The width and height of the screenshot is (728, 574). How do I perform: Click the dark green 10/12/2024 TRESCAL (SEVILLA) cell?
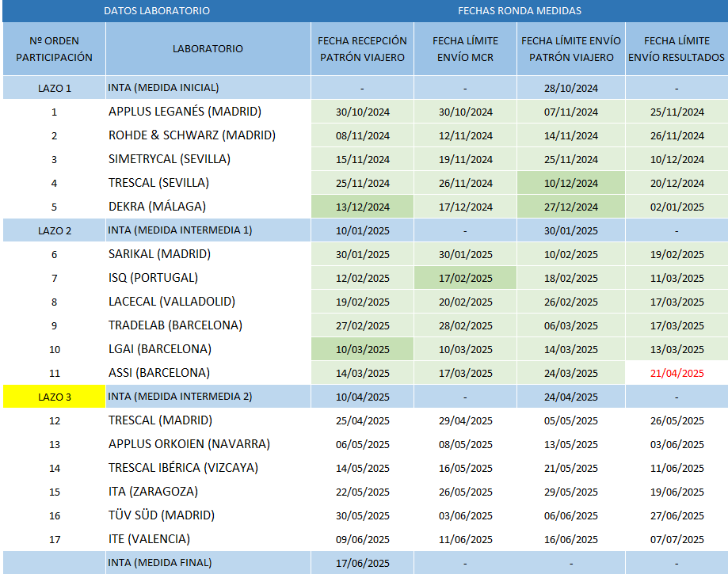(x=571, y=184)
